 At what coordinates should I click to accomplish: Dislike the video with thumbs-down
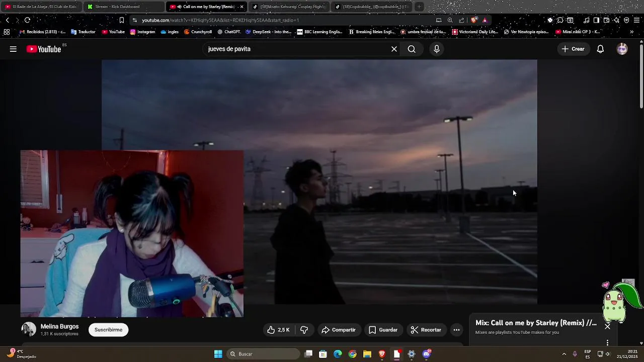(x=304, y=330)
